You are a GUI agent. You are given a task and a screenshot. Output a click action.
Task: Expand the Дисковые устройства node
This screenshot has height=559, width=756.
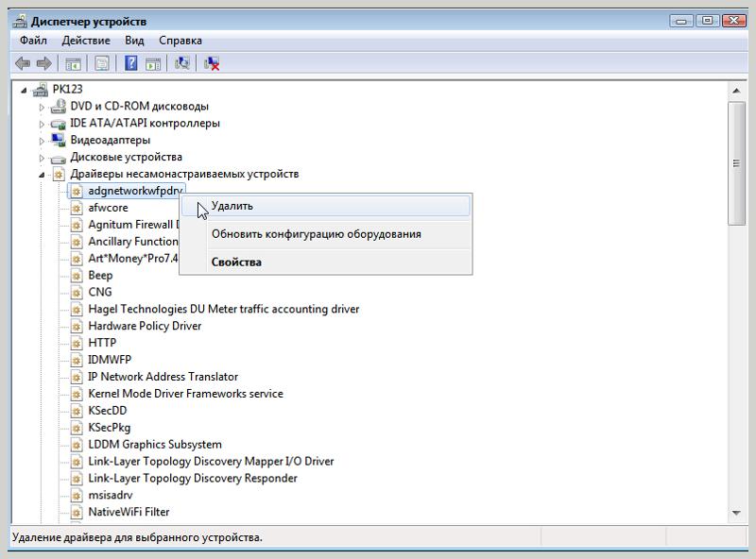click(42, 158)
